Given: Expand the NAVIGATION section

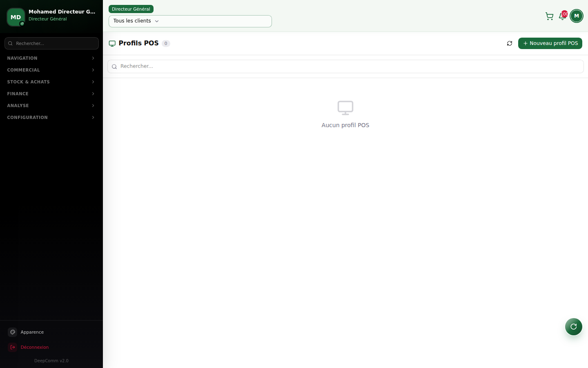Looking at the screenshot, I should [x=51, y=58].
